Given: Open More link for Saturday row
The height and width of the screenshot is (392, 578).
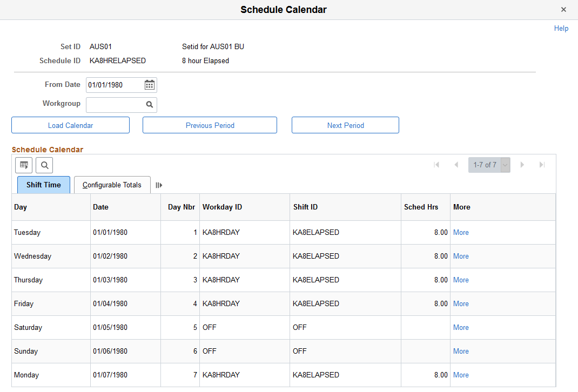Looking at the screenshot, I should [x=461, y=328].
